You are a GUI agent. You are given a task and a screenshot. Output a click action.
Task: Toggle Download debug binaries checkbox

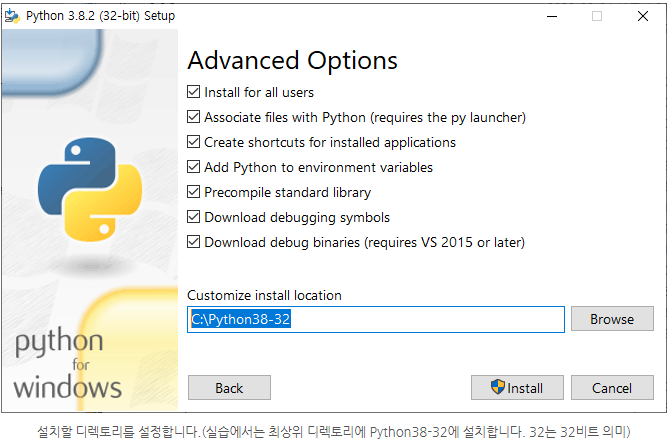194,242
